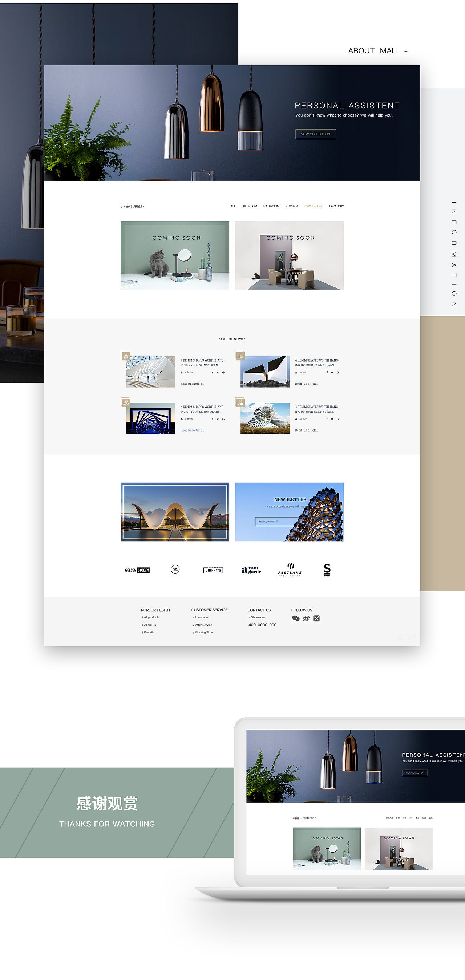The width and height of the screenshot is (465, 980).
Task: Click the 26 FEB article headline
Action: point(202,363)
